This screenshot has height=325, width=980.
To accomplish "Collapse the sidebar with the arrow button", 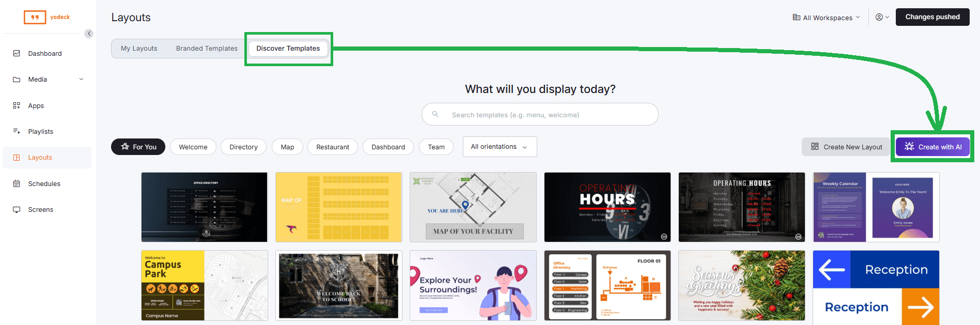I will pyautogui.click(x=89, y=34).
